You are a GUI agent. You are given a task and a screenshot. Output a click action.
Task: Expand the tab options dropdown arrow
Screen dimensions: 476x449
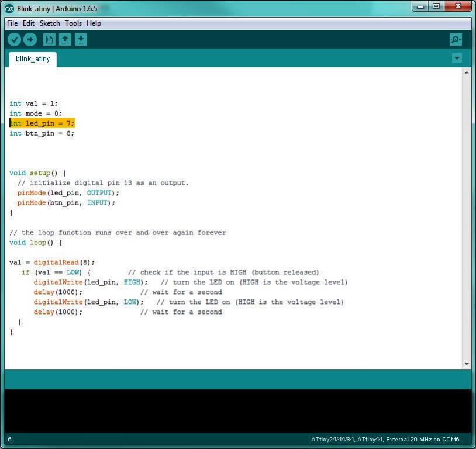point(457,58)
